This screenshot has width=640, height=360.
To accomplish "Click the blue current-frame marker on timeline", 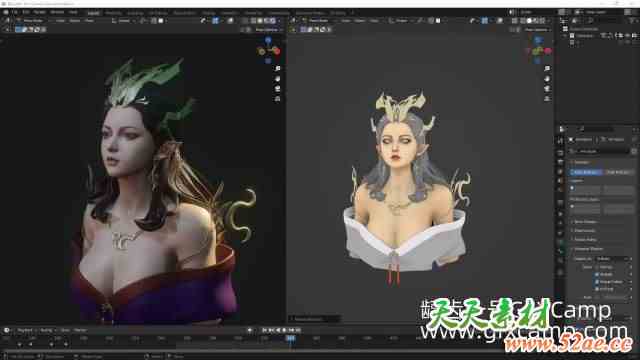I will pos(290,338).
